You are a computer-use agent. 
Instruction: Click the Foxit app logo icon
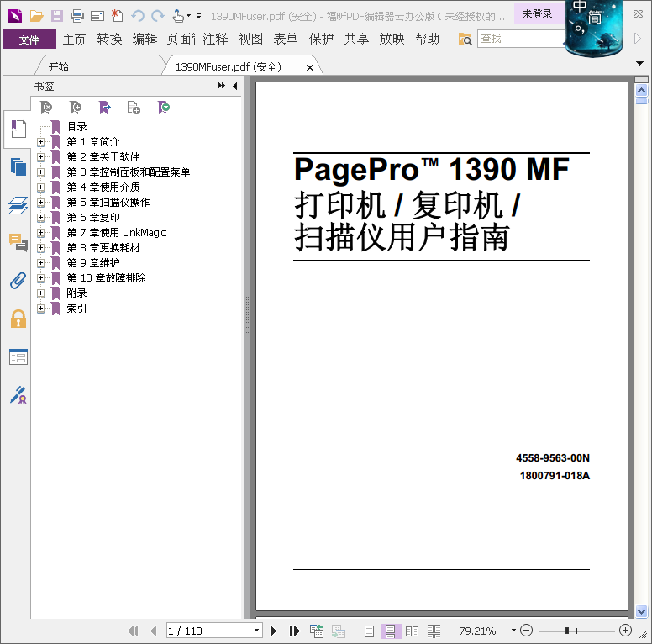15,16
